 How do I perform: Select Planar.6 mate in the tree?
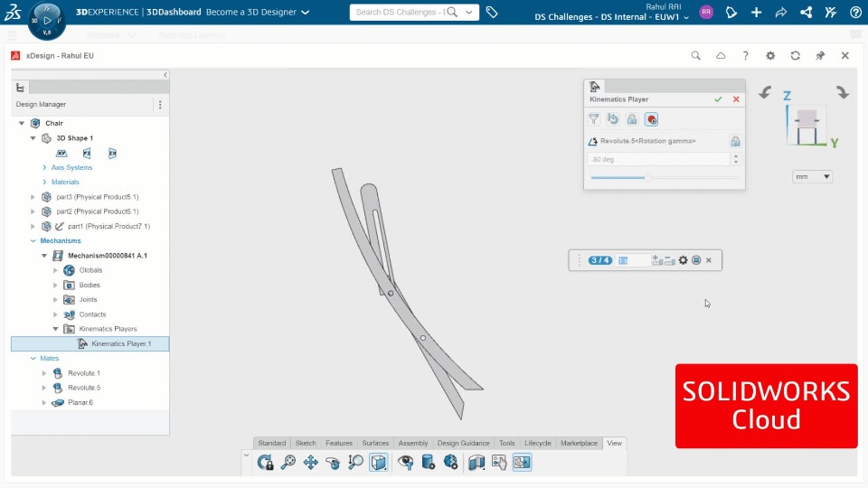(80, 402)
